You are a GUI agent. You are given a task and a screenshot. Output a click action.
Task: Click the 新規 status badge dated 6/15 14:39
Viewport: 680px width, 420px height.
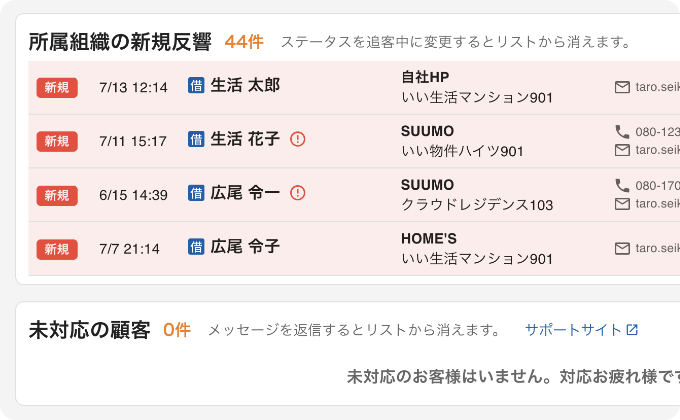tap(57, 195)
